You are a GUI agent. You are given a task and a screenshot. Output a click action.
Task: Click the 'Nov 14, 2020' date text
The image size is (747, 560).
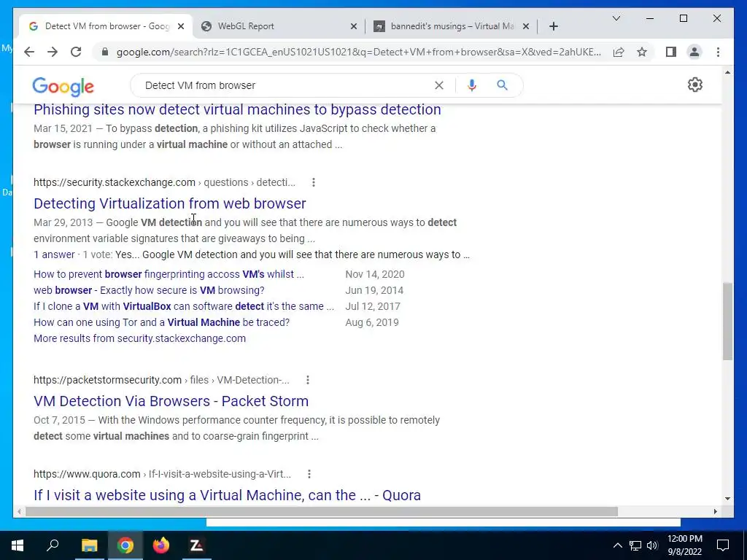tap(375, 274)
